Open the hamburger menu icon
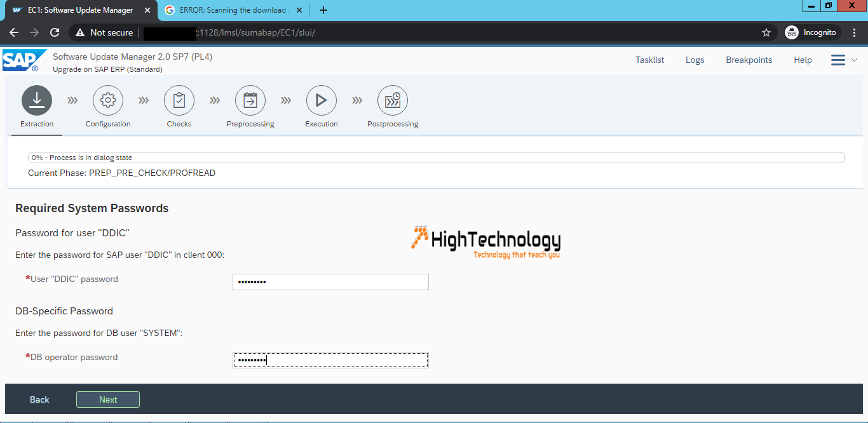Image resolution: width=868 pixels, height=423 pixels. tap(838, 60)
